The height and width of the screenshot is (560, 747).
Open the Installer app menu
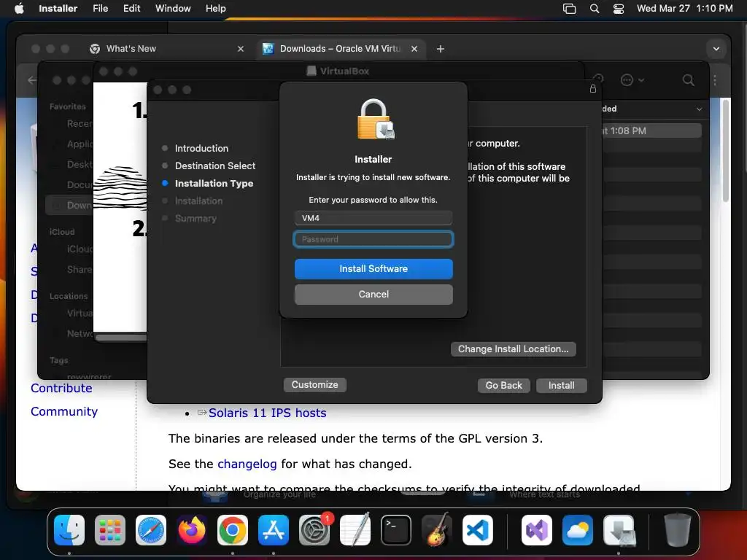(x=58, y=8)
